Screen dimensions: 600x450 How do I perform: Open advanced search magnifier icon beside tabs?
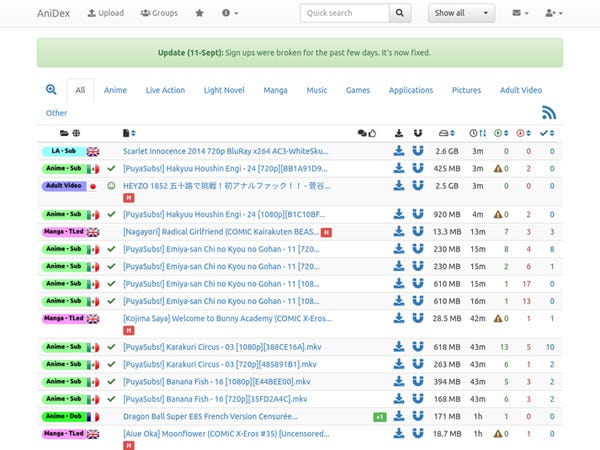click(x=51, y=90)
